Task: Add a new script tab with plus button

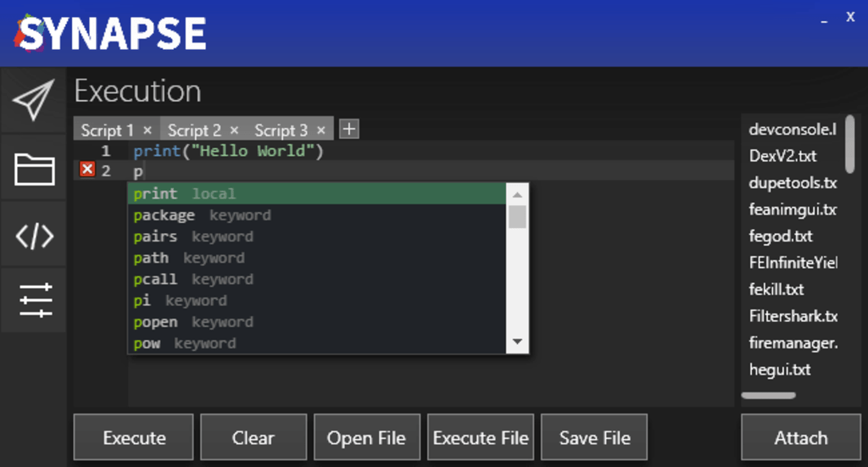Action: point(348,129)
